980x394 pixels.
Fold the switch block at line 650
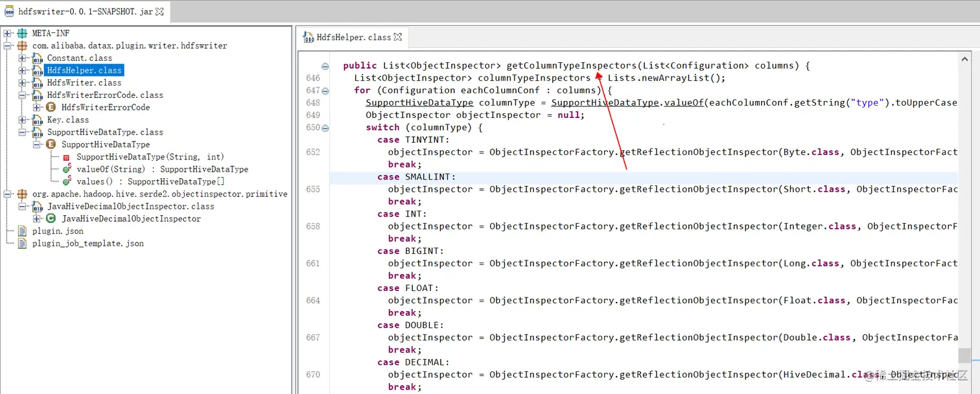point(325,128)
